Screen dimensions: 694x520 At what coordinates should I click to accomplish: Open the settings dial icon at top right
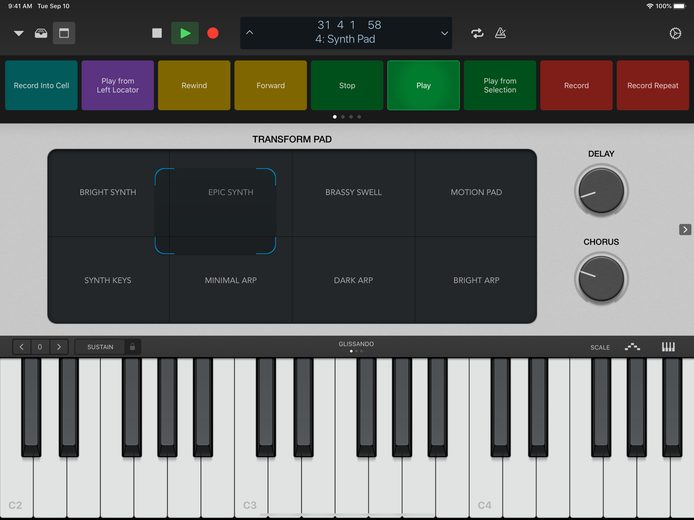pyautogui.click(x=675, y=33)
